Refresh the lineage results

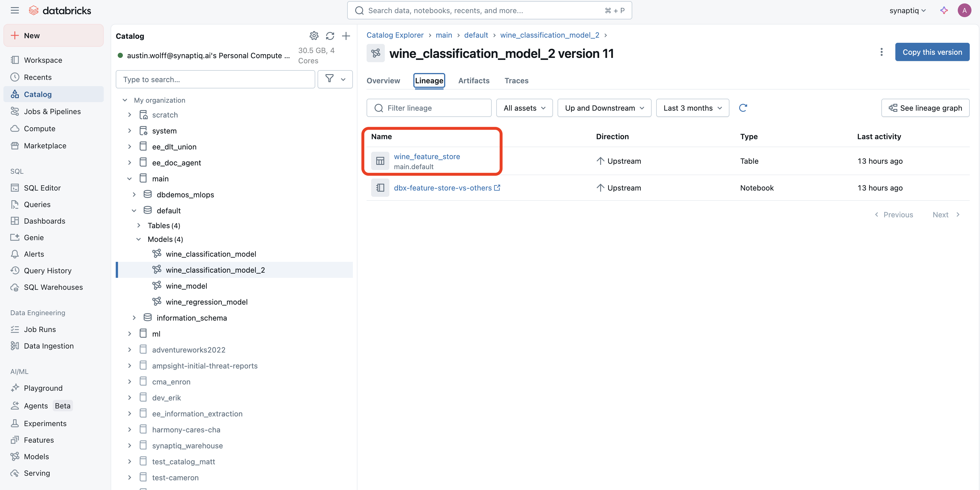pos(743,108)
